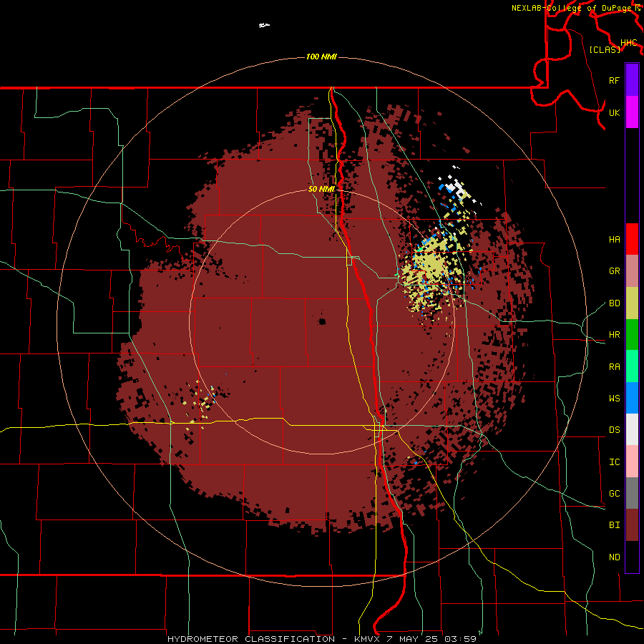The image size is (644, 644).
Task: Click the WS legend label
Action: [615, 399]
